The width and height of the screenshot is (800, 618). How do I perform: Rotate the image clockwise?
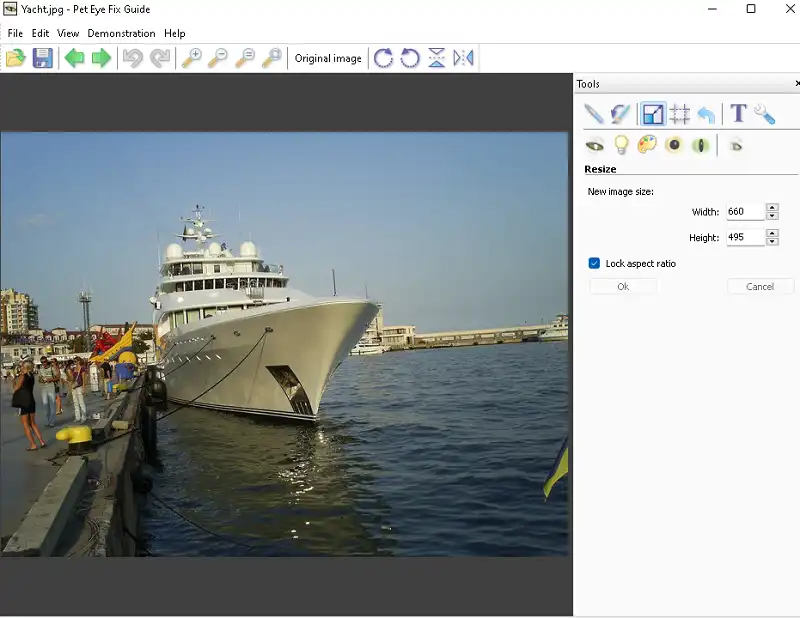pyautogui.click(x=383, y=58)
